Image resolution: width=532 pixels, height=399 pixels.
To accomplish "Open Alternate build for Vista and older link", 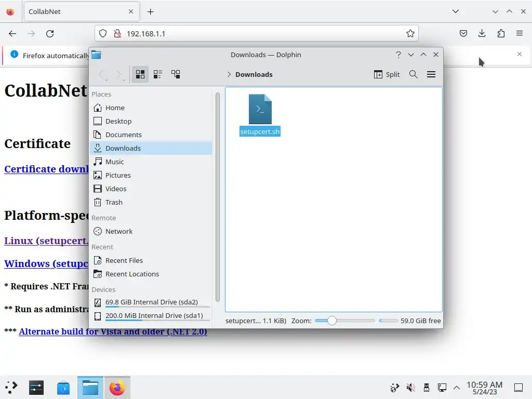I will [x=113, y=331].
